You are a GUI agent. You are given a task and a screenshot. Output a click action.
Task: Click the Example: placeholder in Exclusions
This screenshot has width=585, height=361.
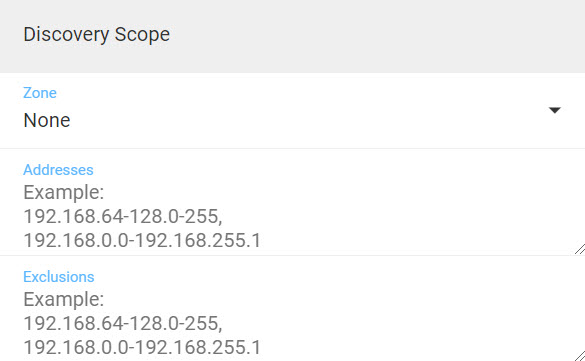(x=64, y=299)
